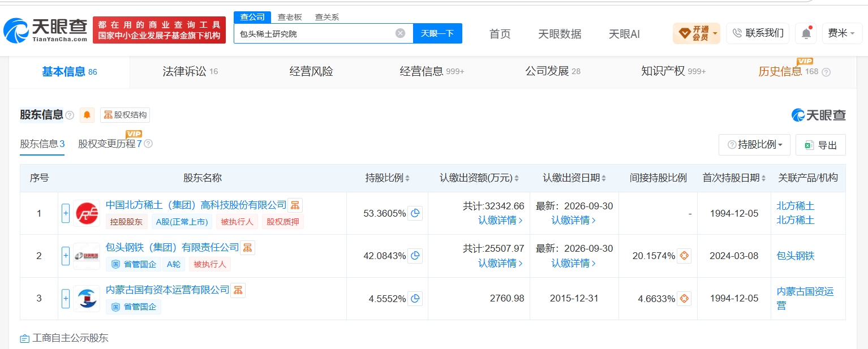Clear the search box with X icon
Image resolution: width=868 pixels, height=349 pixels.
(400, 33)
